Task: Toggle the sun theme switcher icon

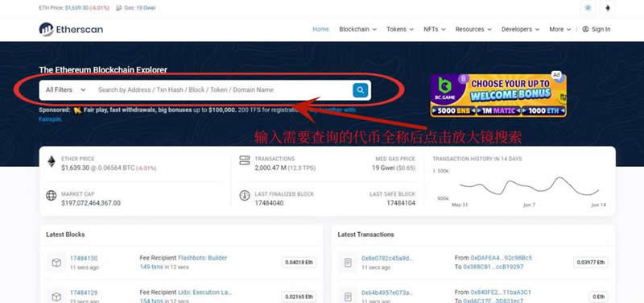Action: [588, 8]
